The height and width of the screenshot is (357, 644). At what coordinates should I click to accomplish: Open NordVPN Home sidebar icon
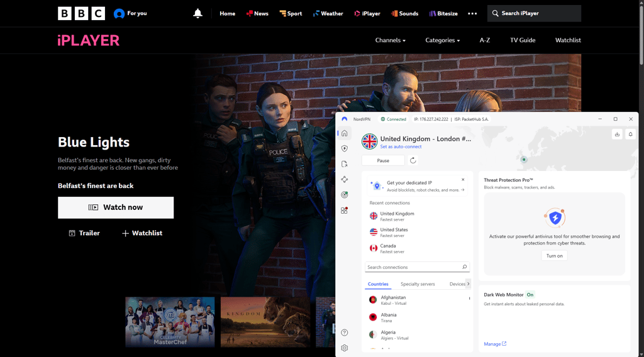tap(344, 133)
